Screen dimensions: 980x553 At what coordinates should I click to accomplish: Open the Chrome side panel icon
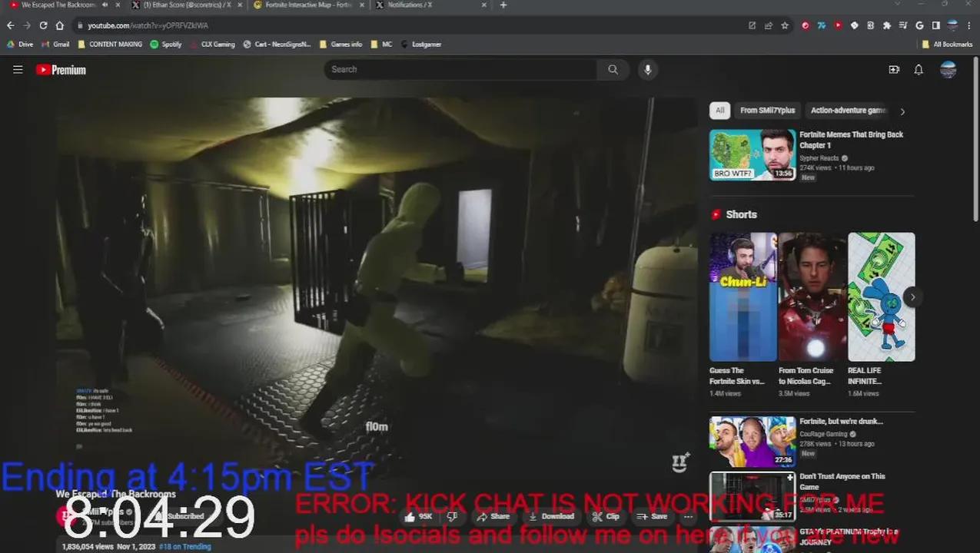click(935, 25)
